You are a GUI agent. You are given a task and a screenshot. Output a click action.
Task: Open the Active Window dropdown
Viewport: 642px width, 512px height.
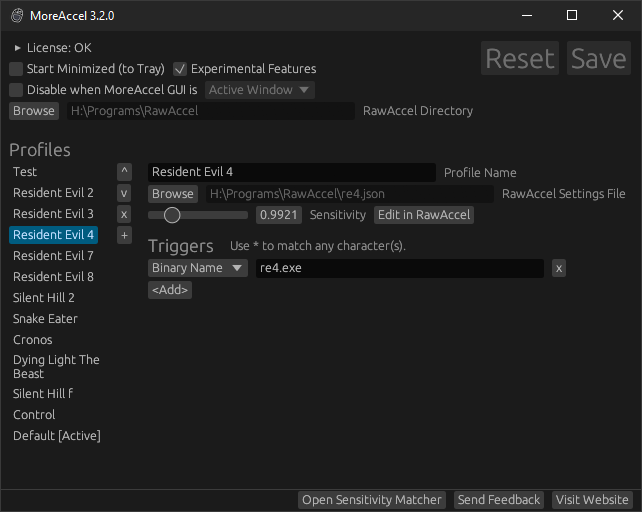260,90
